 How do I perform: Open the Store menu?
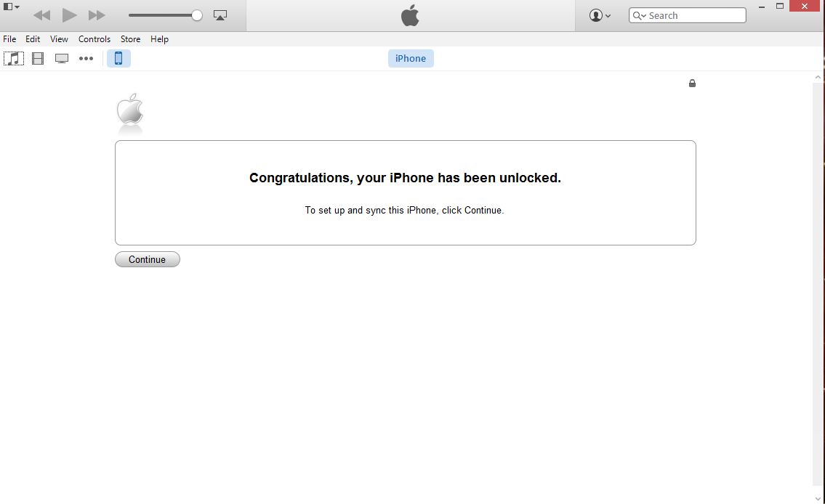coord(130,39)
